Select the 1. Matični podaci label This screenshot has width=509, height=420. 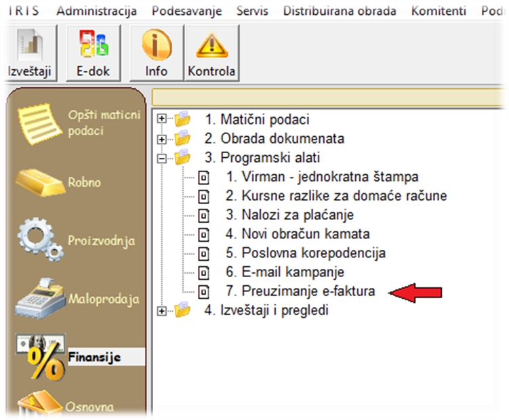pos(257,119)
